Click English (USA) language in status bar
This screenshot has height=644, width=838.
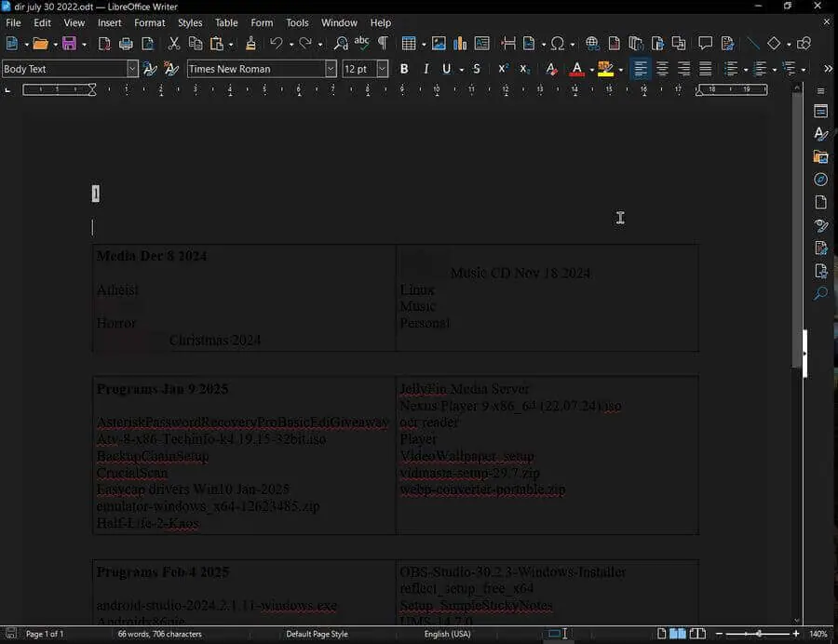[x=447, y=634]
